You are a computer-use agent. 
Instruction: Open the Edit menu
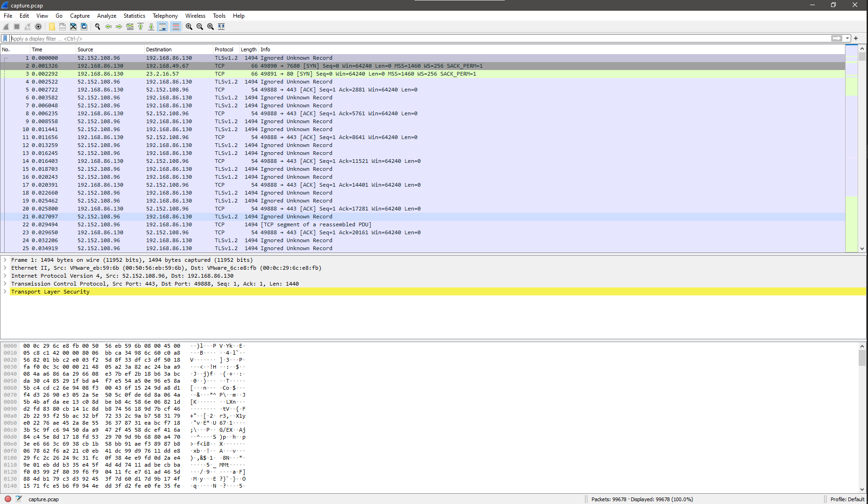24,15
